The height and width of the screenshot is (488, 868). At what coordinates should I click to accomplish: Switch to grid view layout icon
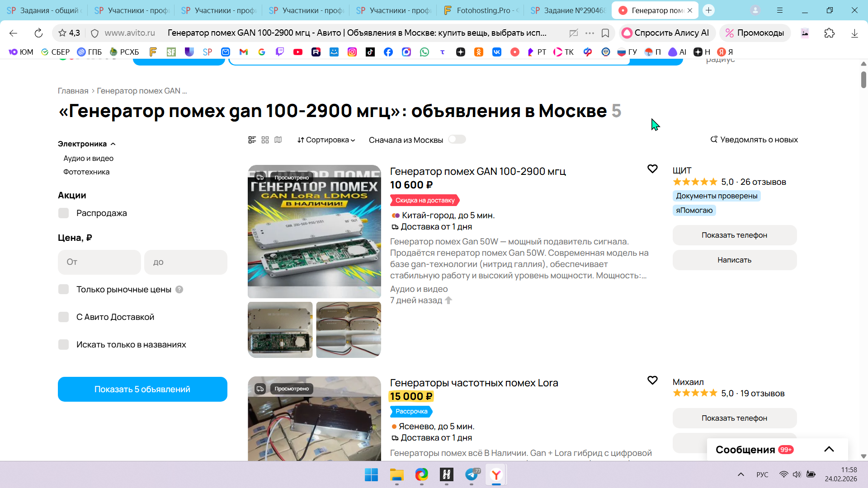tap(265, 140)
